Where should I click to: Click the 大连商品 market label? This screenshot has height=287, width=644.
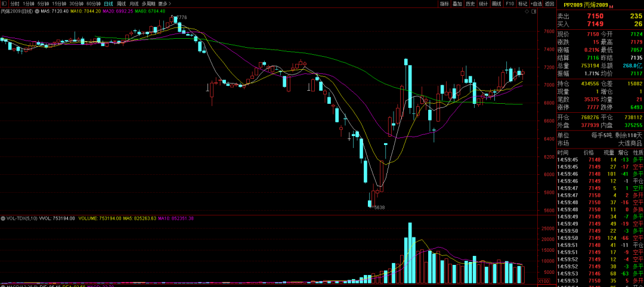pos(630,143)
